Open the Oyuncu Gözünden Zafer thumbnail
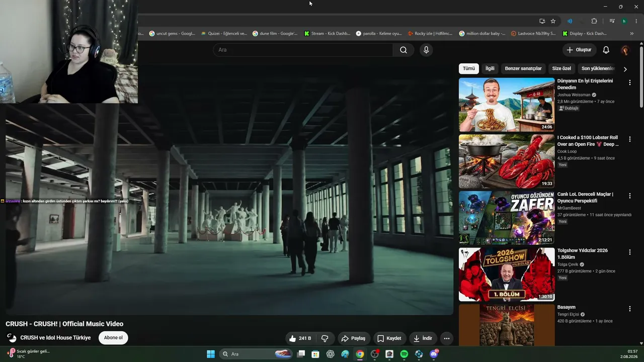 (507, 218)
